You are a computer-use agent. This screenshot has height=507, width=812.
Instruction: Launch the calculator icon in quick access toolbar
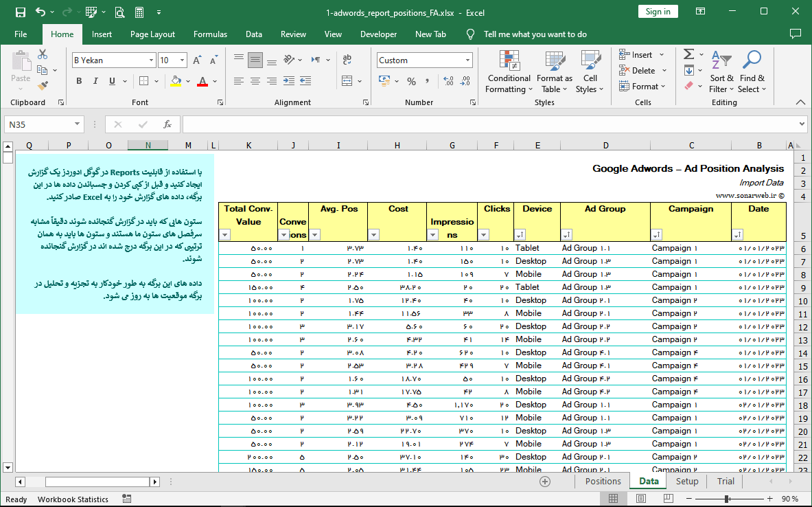click(x=139, y=12)
